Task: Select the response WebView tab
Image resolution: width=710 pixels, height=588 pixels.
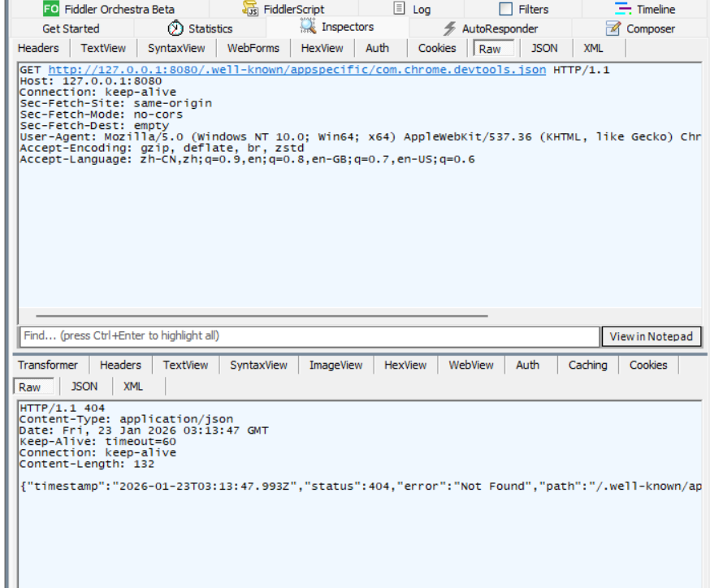Action: pos(471,365)
